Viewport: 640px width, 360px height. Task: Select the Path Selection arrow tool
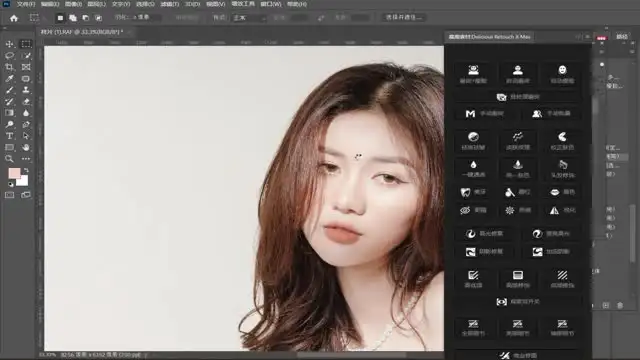[26, 136]
